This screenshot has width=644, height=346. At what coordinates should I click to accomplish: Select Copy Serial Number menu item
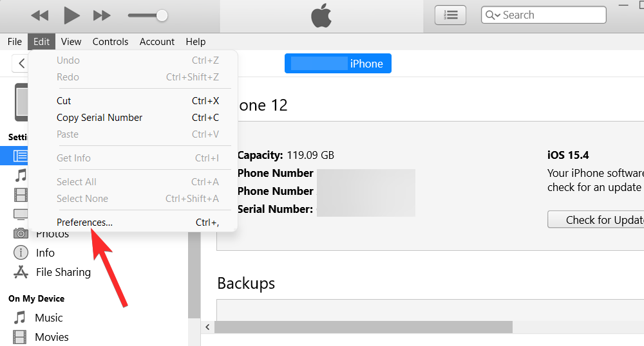tap(99, 118)
